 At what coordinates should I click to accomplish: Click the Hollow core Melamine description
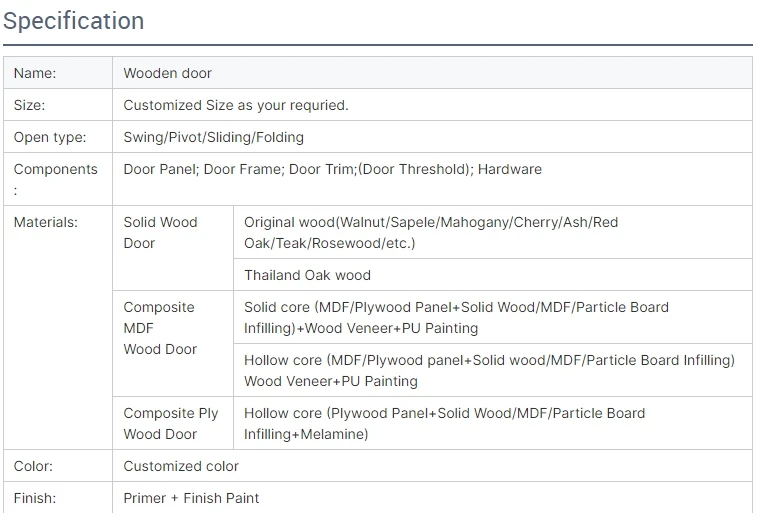(x=445, y=423)
